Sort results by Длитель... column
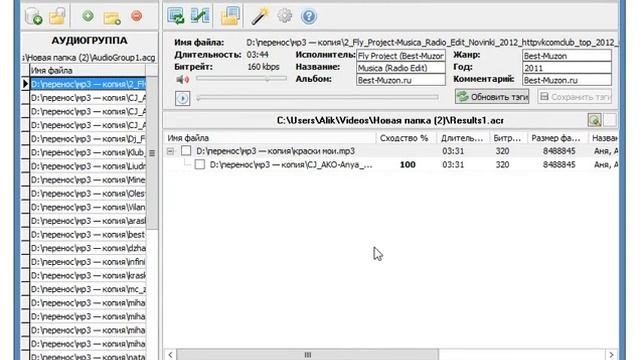Viewport: 640px width, 360px height. click(462, 138)
